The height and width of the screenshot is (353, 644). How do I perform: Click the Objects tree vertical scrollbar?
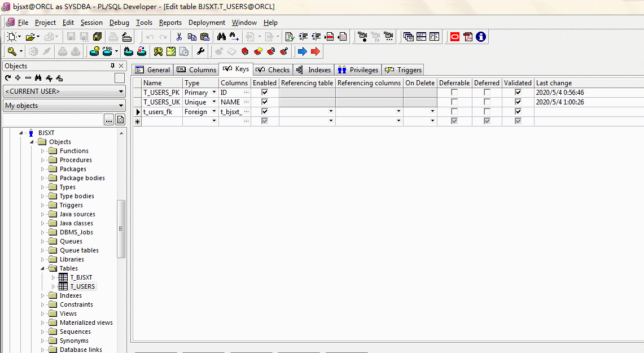tap(121, 229)
